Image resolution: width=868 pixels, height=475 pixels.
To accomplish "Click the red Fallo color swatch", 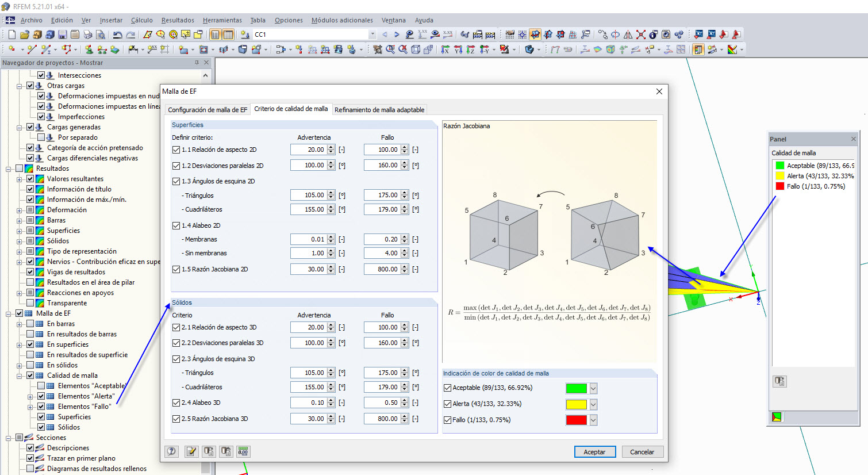I will pyautogui.click(x=577, y=420).
